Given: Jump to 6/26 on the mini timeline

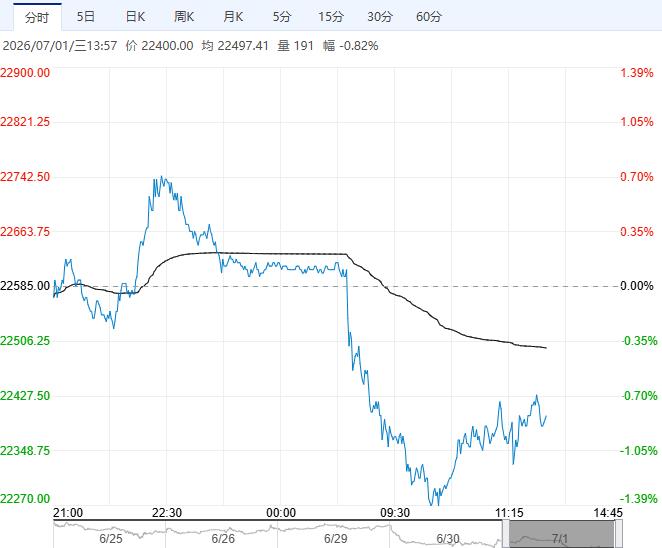Looking at the screenshot, I should click(x=223, y=539).
